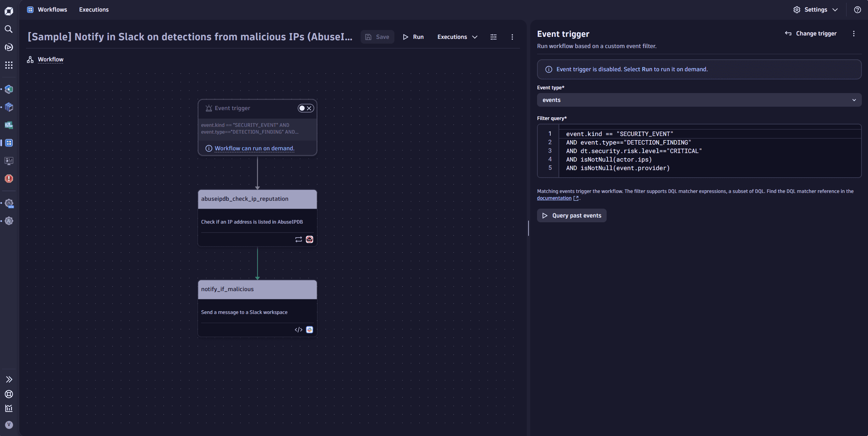Expand the Executions dropdown in workflow toolbar
Image resolution: width=868 pixels, height=436 pixels.
coord(457,37)
